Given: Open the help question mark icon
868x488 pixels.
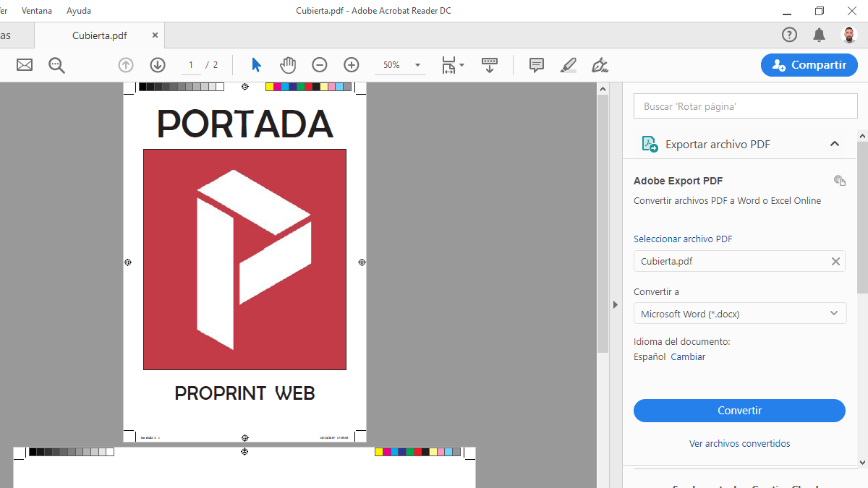Looking at the screenshot, I should (789, 35).
